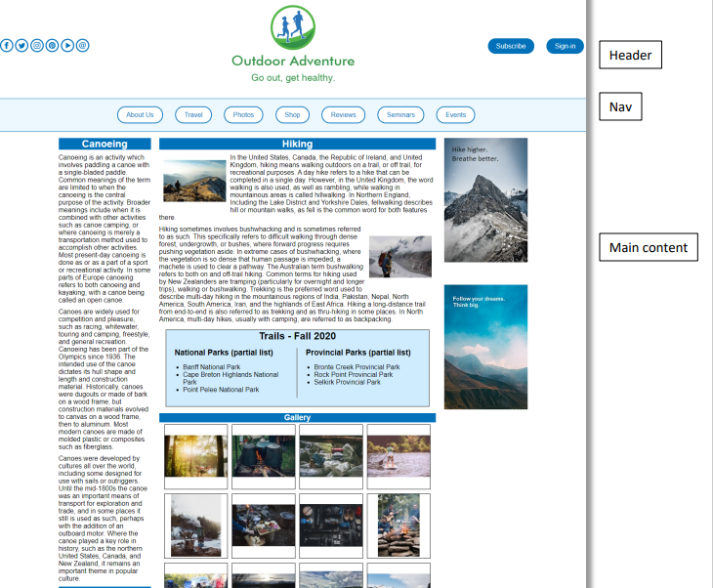713x588 pixels.
Task: Open the Shop nav item
Action: click(x=292, y=114)
